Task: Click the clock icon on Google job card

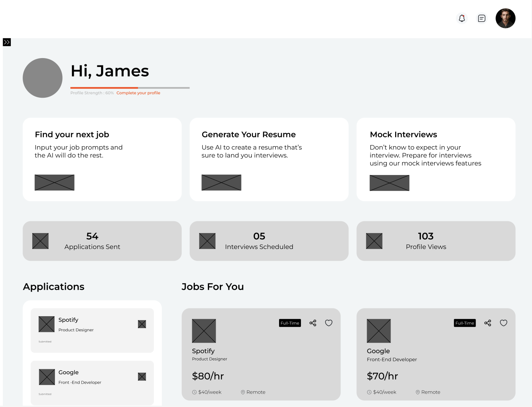Action: (369, 392)
